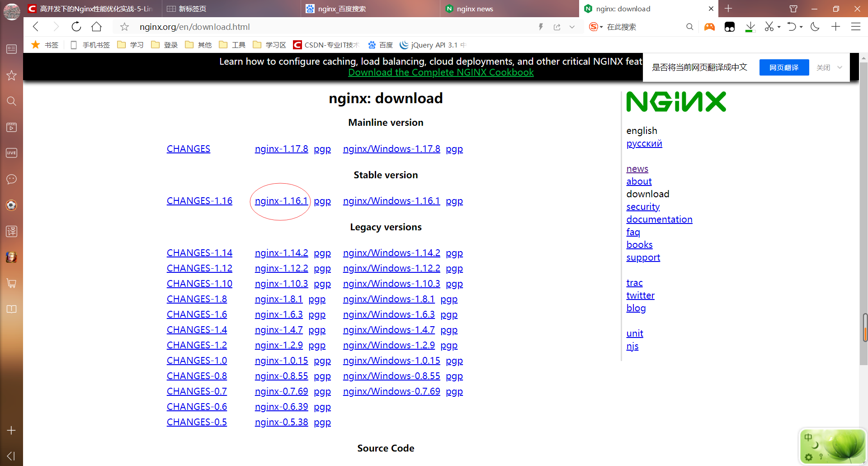Bookmark this page with the star icon
Viewport: 868px width, 466px height.
coord(124,27)
